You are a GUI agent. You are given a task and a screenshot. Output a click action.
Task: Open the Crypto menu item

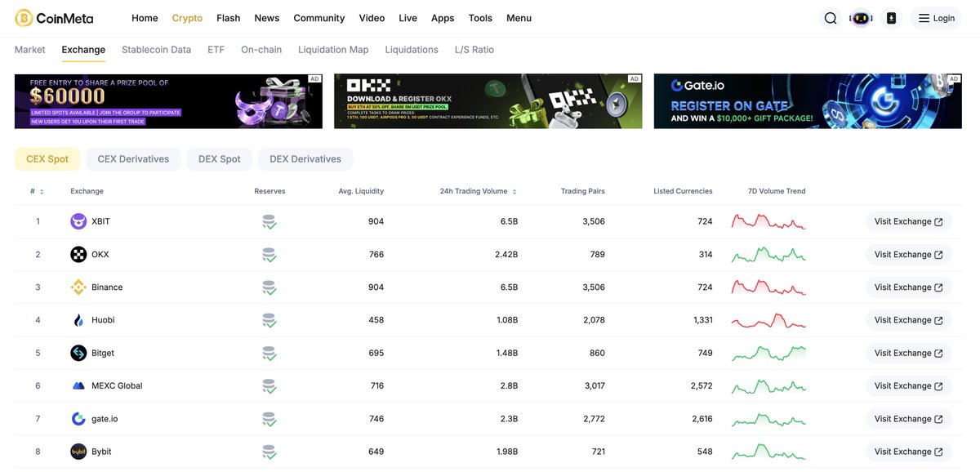187,18
